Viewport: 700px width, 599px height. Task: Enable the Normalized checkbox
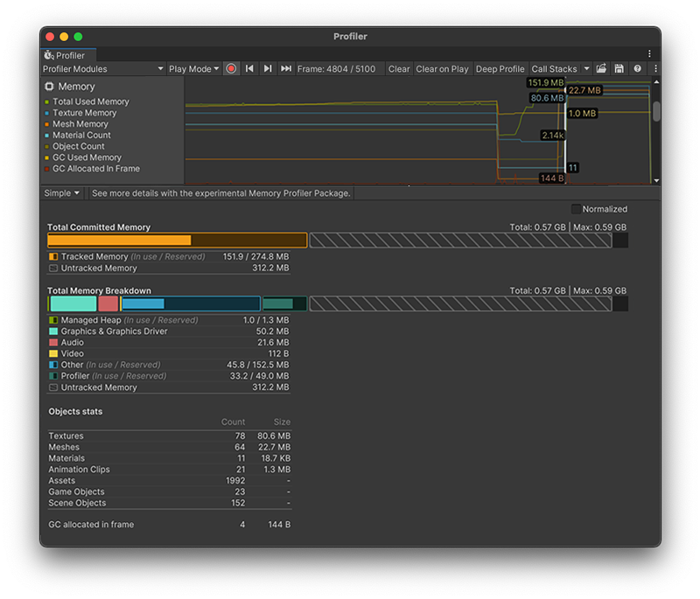coord(575,209)
